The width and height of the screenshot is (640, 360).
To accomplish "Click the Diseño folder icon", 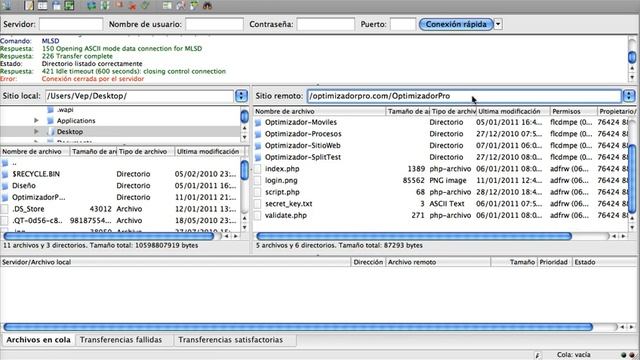I will [5, 186].
